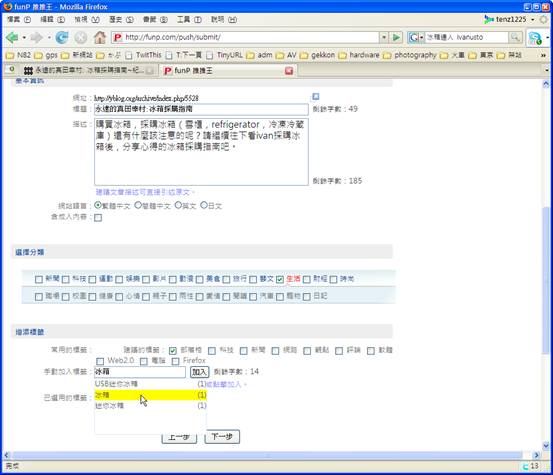Expand the address bar URL dropdown
Screen dimensions: 553x475
(383, 37)
